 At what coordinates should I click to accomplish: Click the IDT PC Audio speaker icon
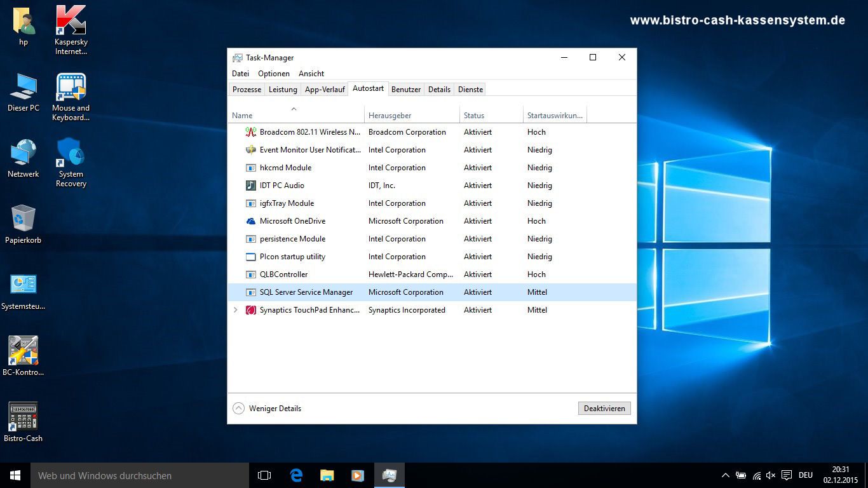(250, 186)
